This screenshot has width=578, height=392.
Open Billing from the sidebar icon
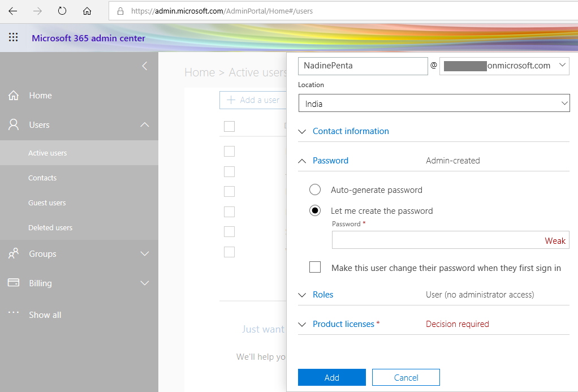tap(12, 283)
